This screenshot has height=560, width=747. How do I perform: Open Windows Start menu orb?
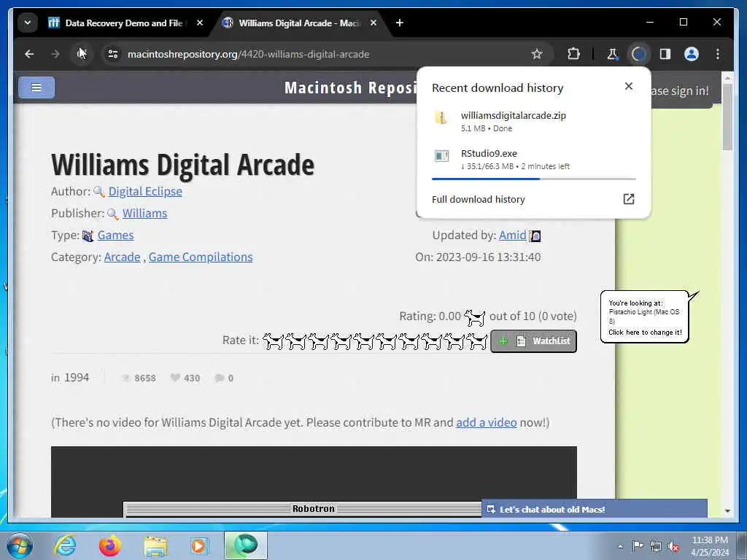tap(20, 545)
